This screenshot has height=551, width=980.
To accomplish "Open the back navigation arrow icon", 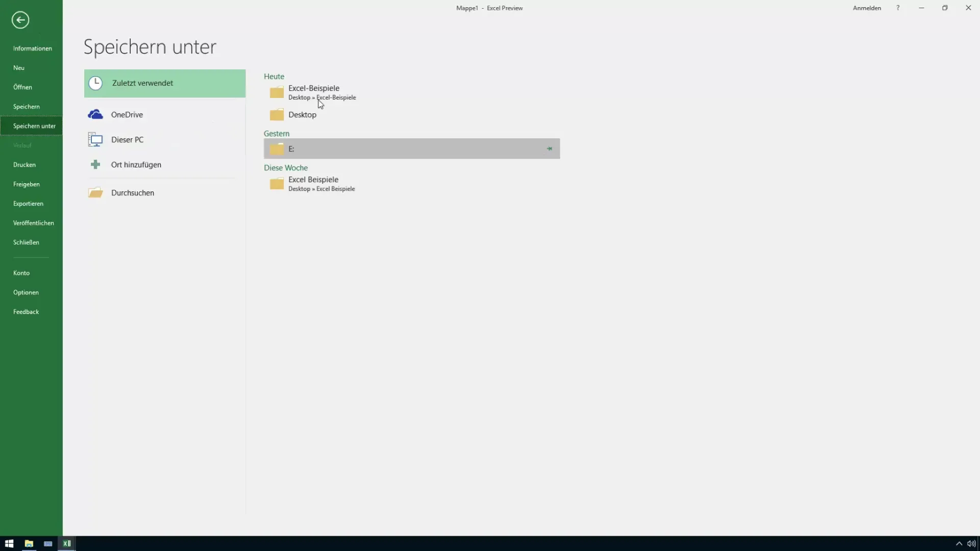I will 19,19.
